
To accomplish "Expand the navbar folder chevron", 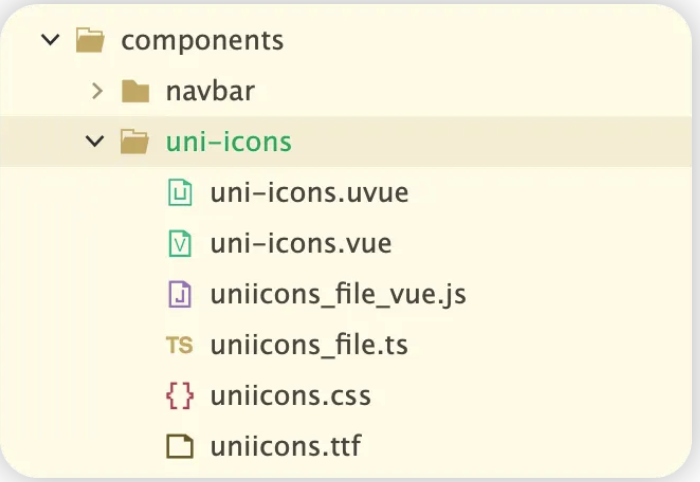I will pos(97,91).
